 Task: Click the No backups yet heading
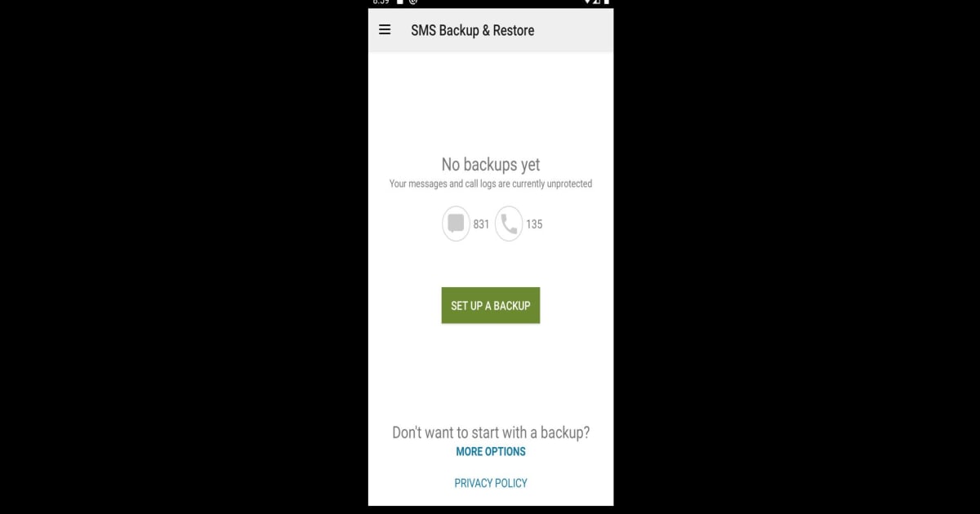pos(491,165)
